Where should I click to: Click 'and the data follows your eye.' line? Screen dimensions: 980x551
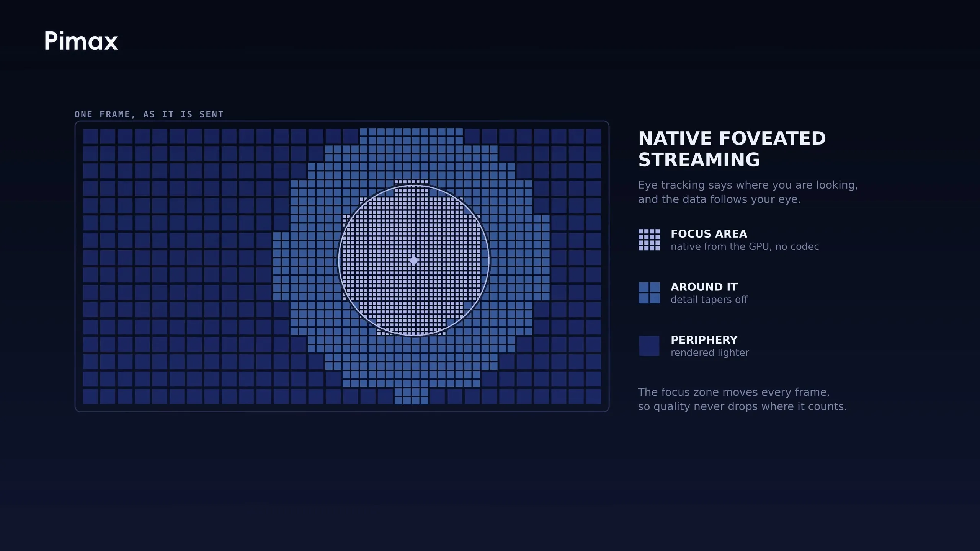coord(719,199)
